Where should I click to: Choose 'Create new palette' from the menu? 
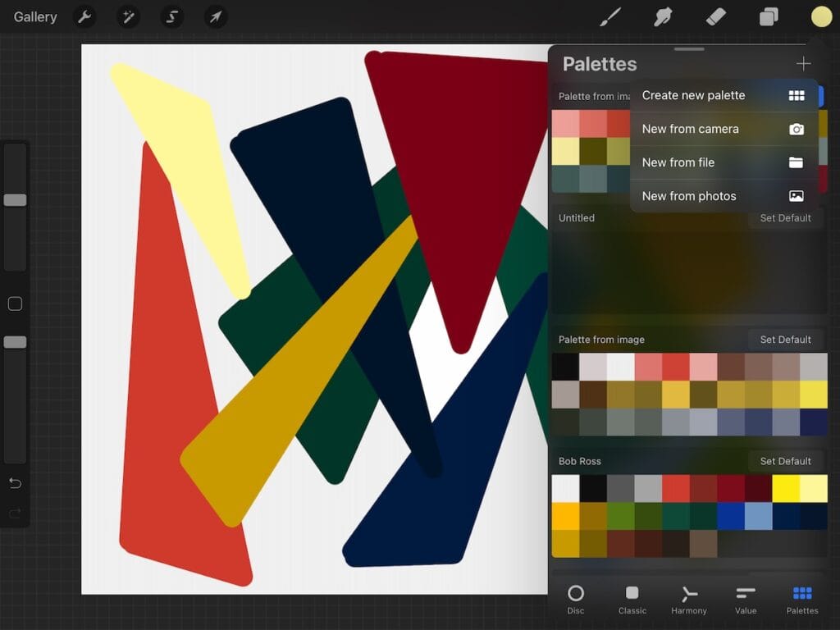(x=693, y=95)
